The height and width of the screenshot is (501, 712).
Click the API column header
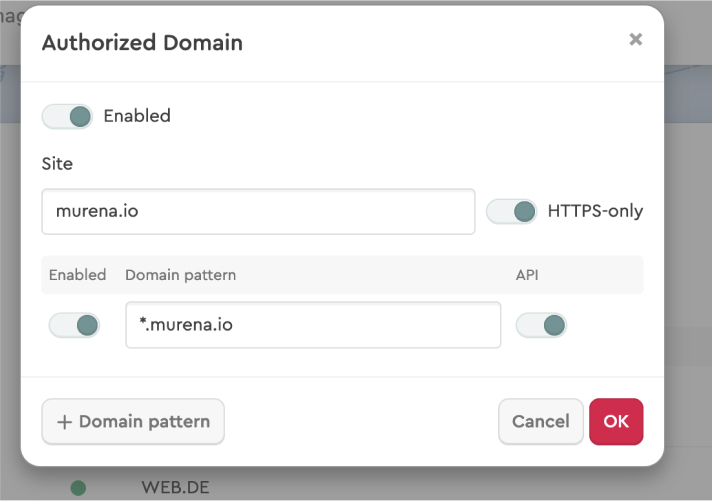coord(527,275)
